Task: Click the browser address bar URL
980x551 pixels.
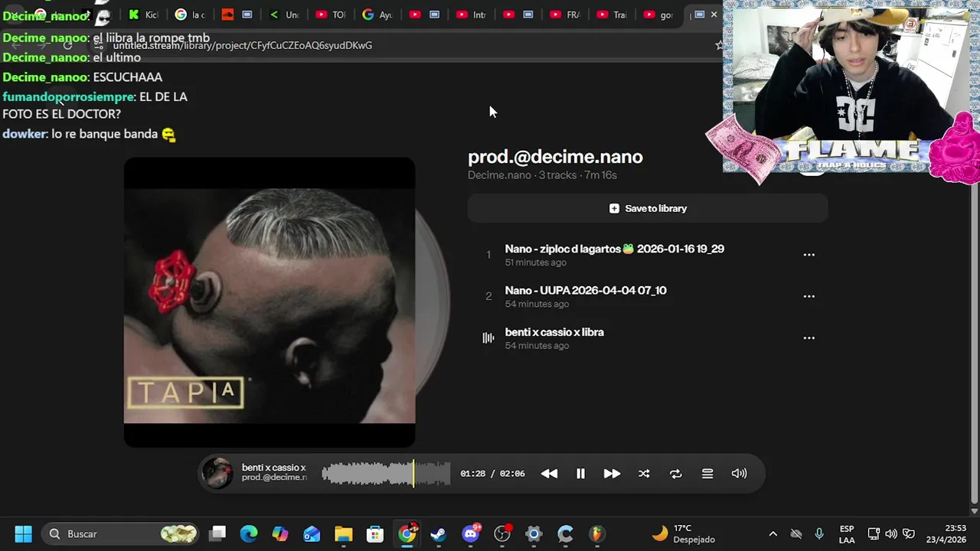Action: 243,45
